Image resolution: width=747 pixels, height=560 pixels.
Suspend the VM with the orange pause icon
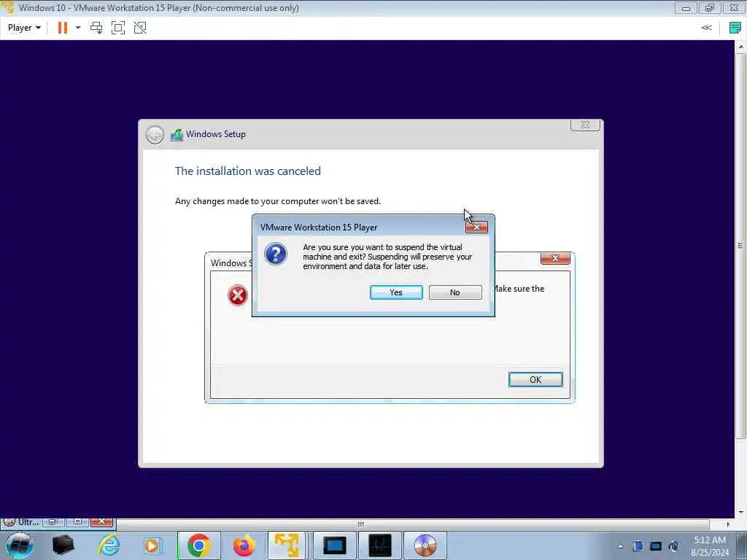(x=63, y=28)
